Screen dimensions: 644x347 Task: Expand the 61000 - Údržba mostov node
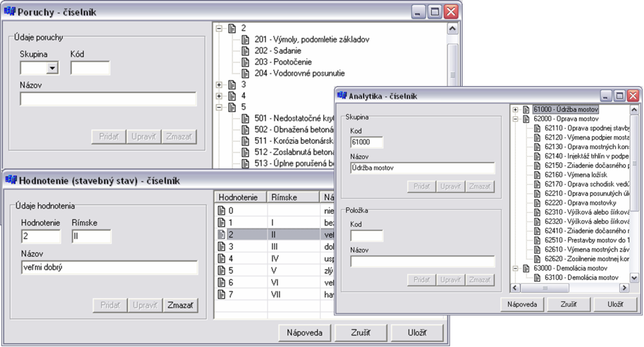(515, 110)
